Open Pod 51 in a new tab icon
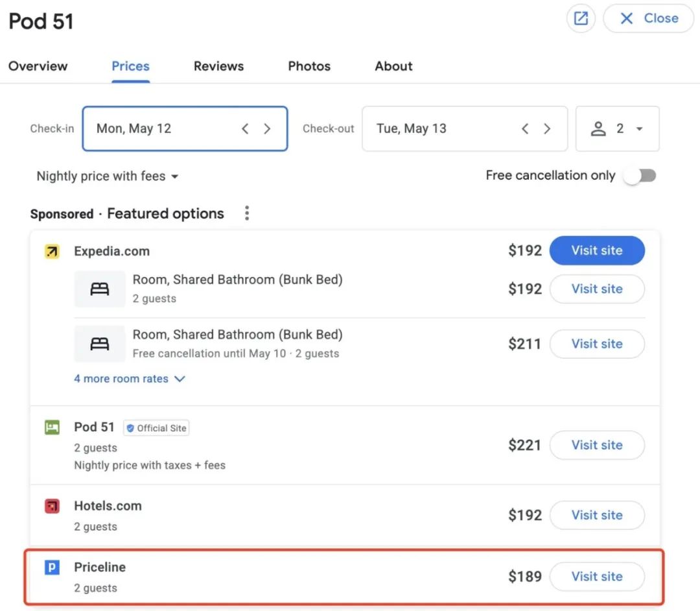Screen dimensions: 700x611 coord(581,18)
